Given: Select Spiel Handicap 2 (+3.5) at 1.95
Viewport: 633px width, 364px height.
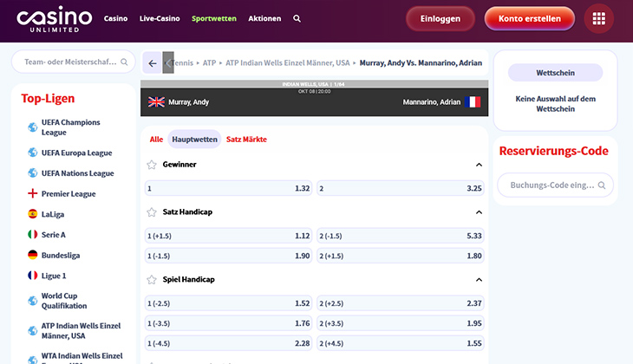Looking at the screenshot, I should (x=400, y=323).
